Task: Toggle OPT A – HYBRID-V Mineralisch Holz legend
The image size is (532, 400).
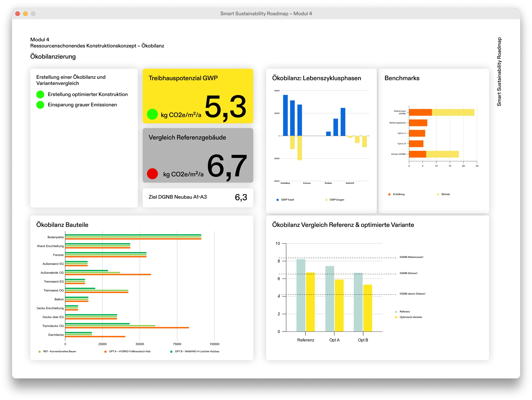Action: (x=127, y=351)
